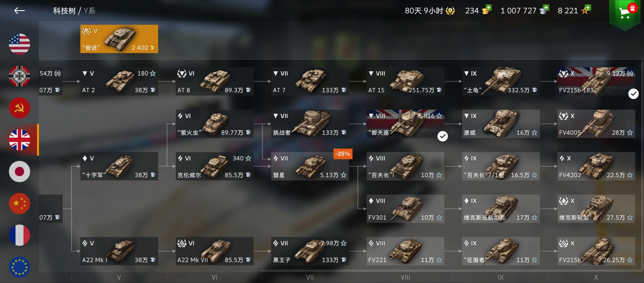The image size is (644, 283).
Task: Select the Japan nation flag
Action: [19, 171]
